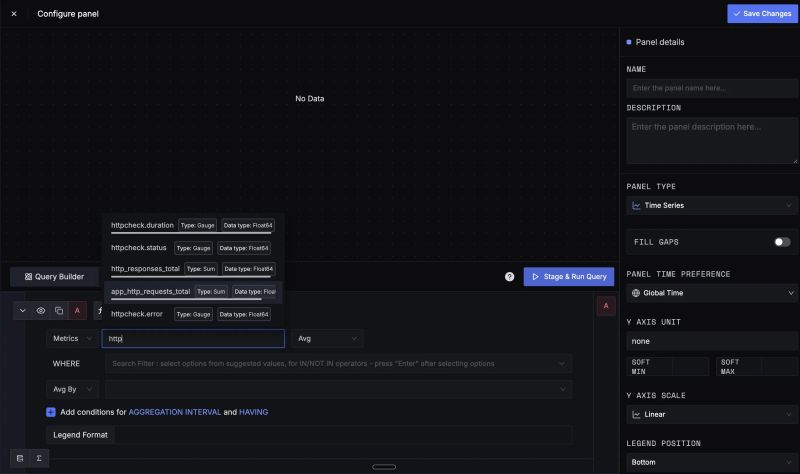Grab the panel resize handle bar

pyautogui.click(x=384, y=467)
